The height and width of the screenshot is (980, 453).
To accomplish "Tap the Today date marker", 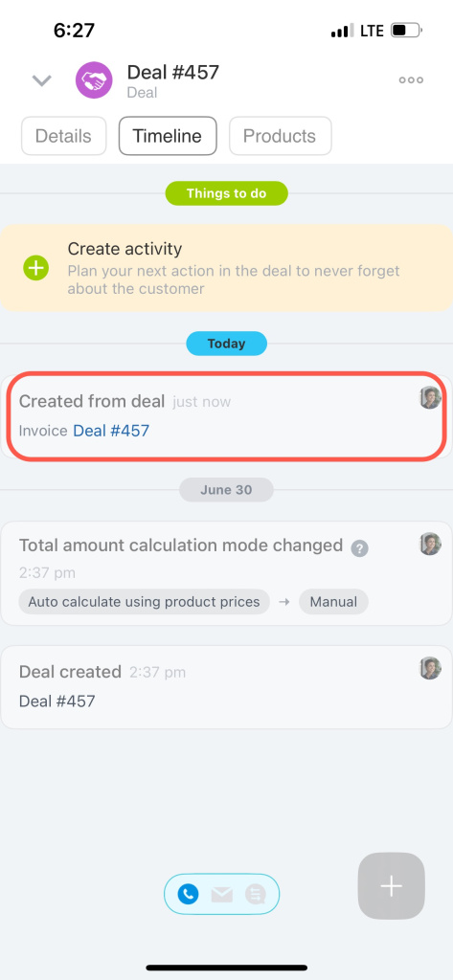I will pyautogui.click(x=226, y=344).
